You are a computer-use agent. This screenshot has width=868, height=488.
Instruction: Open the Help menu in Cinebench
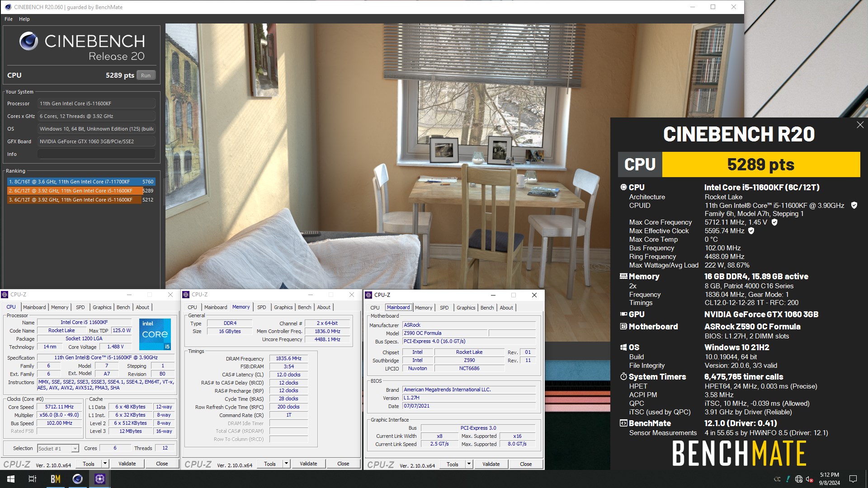[24, 19]
